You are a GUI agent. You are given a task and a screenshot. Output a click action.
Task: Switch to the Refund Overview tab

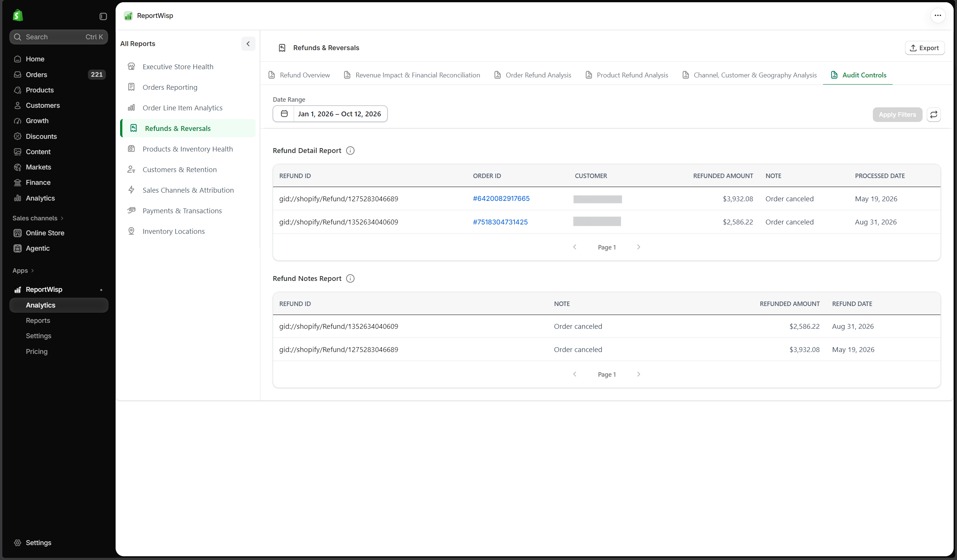pos(299,75)
